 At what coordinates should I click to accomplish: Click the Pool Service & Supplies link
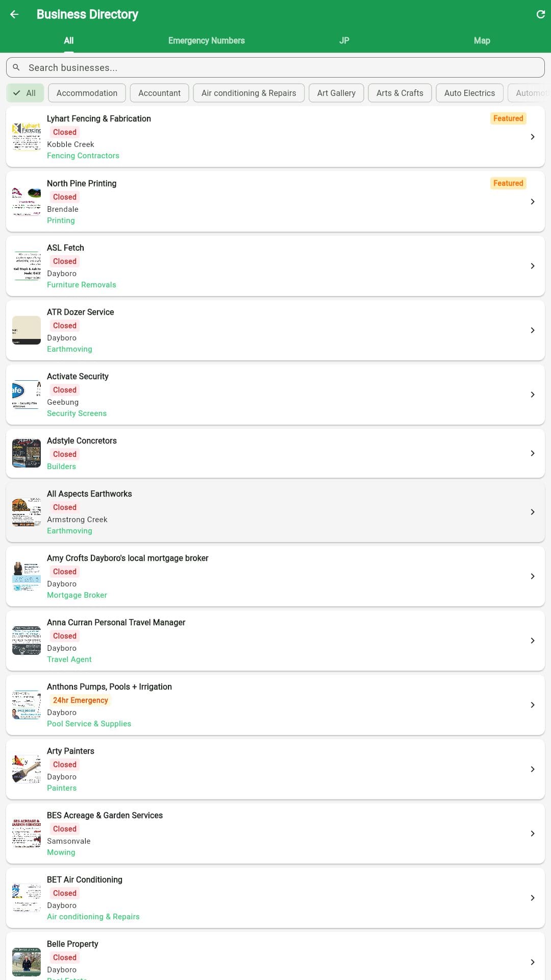pos(89,723)
